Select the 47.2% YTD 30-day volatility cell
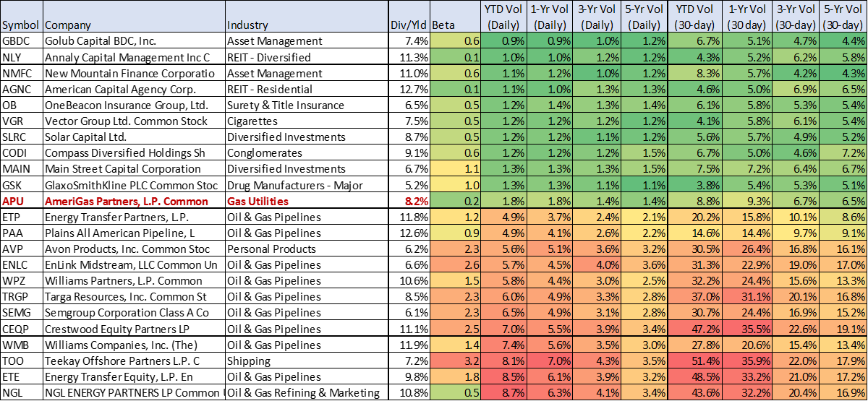The height and width of the screenshot is (401, 868). click(696, 329)
